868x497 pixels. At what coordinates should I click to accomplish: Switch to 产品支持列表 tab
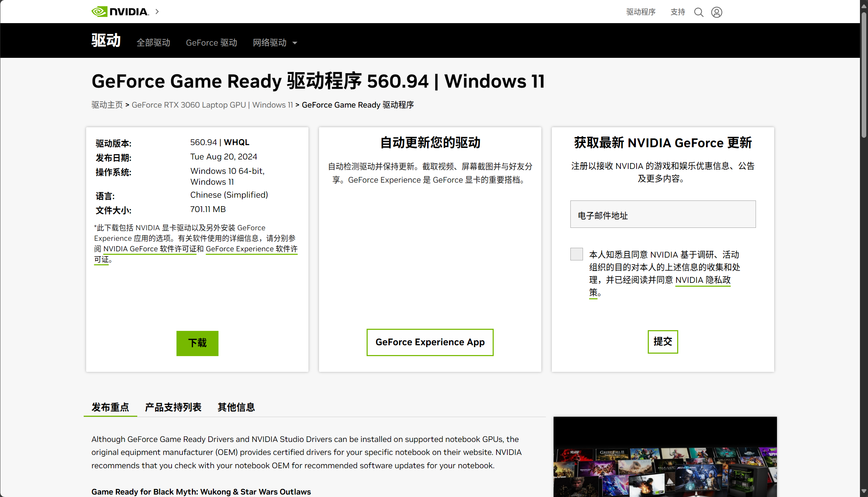pyautogui.click(x=173, y=407)
